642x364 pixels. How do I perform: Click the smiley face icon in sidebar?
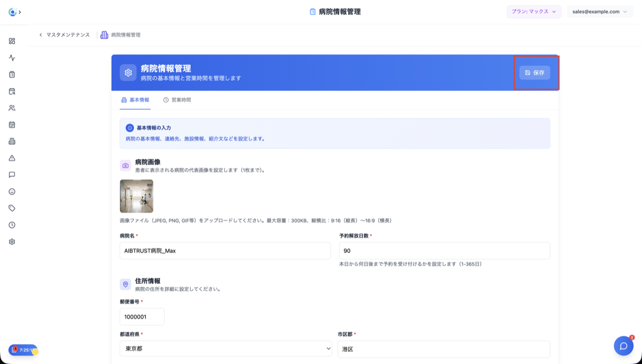point(12,191)
